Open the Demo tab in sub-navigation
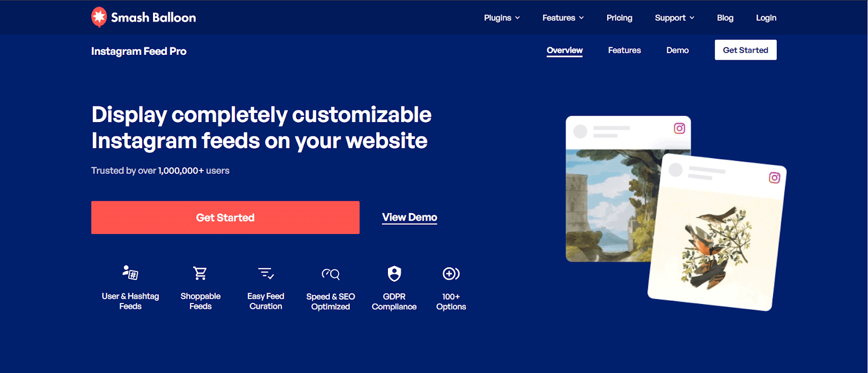The image size is (868, 373). pyautogui.click(x=678, y=50)
